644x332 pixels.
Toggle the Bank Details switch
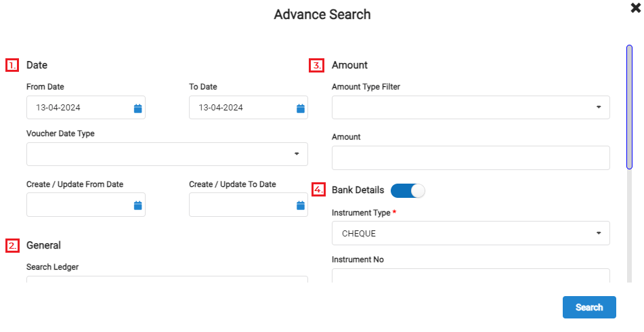point(408,190)
